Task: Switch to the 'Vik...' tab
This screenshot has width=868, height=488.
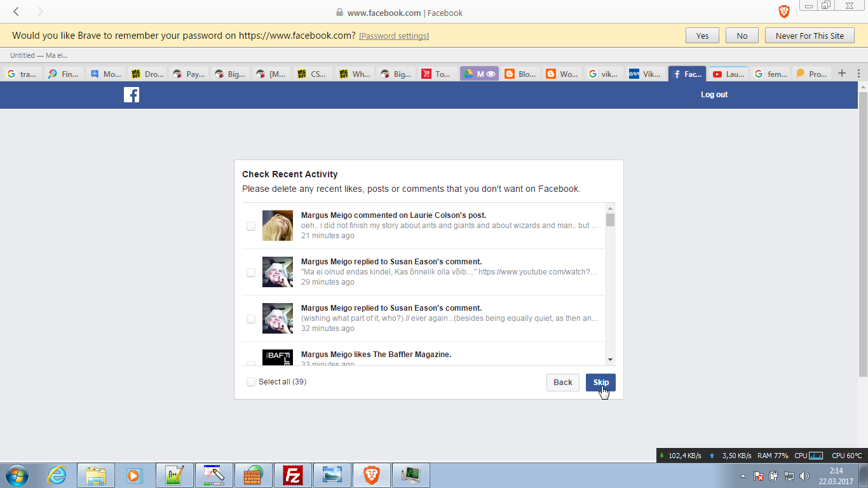Action: pos(646,74)
